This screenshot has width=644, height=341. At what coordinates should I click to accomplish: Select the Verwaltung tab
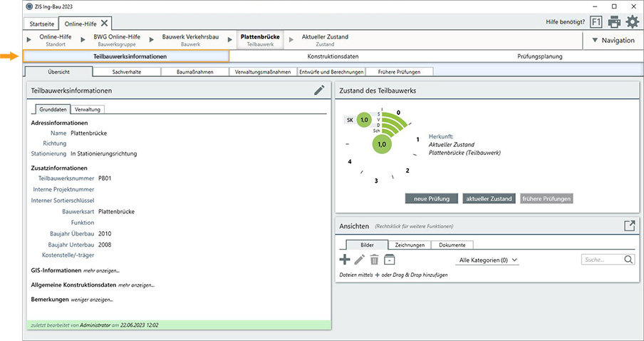point(88,109)
